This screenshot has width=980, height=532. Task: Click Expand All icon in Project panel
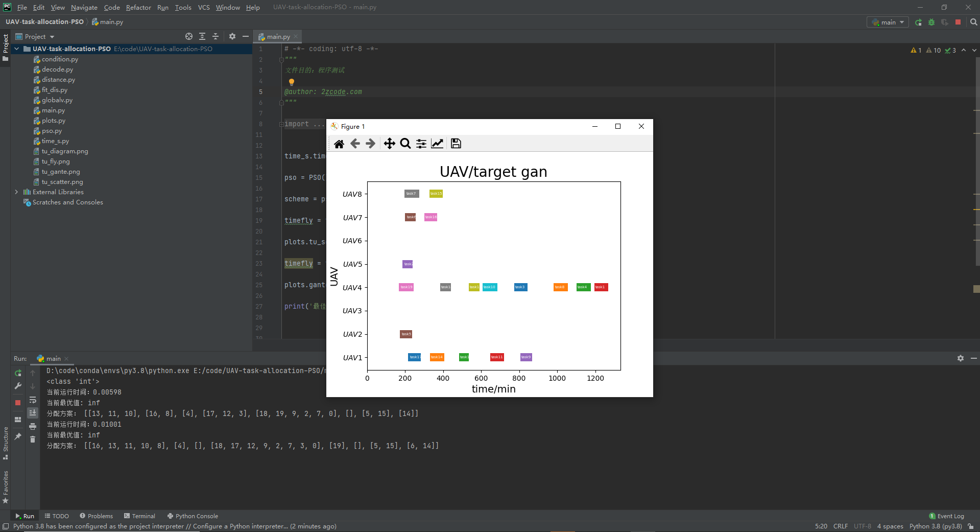click(202, 36)
